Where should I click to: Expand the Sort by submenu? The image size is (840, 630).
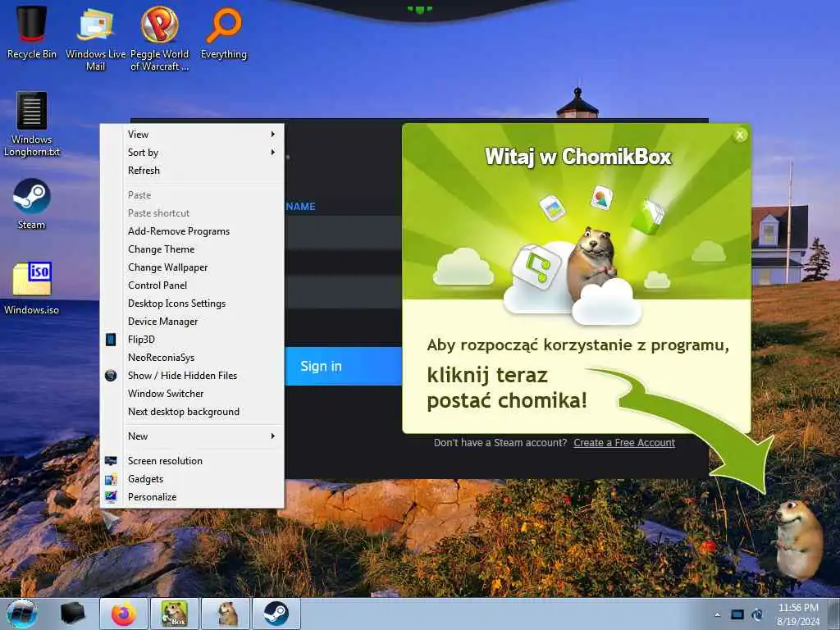[x=192, y=153]
